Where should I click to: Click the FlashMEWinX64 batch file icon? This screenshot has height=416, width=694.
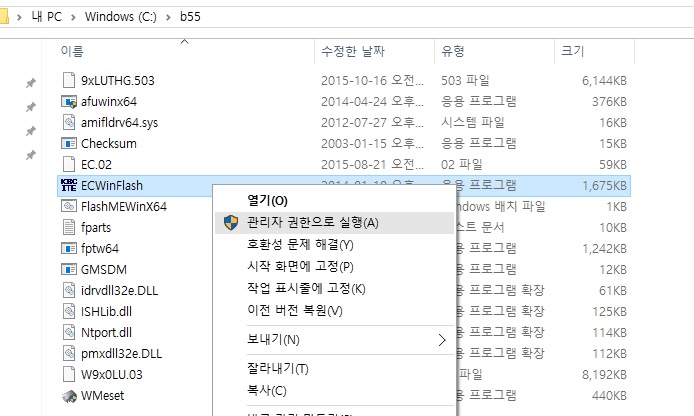click(x=69, y=206)
